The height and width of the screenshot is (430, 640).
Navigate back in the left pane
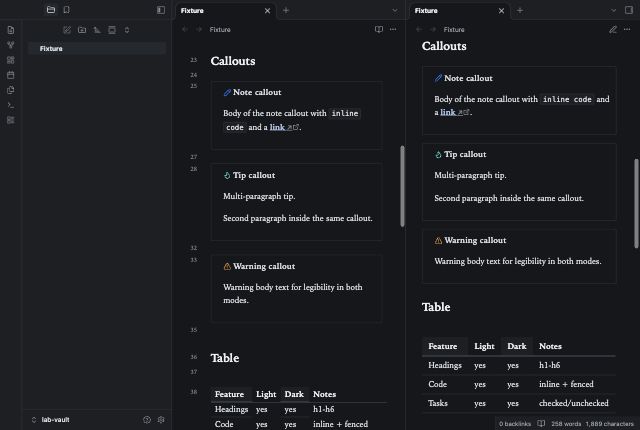[185, 29]
